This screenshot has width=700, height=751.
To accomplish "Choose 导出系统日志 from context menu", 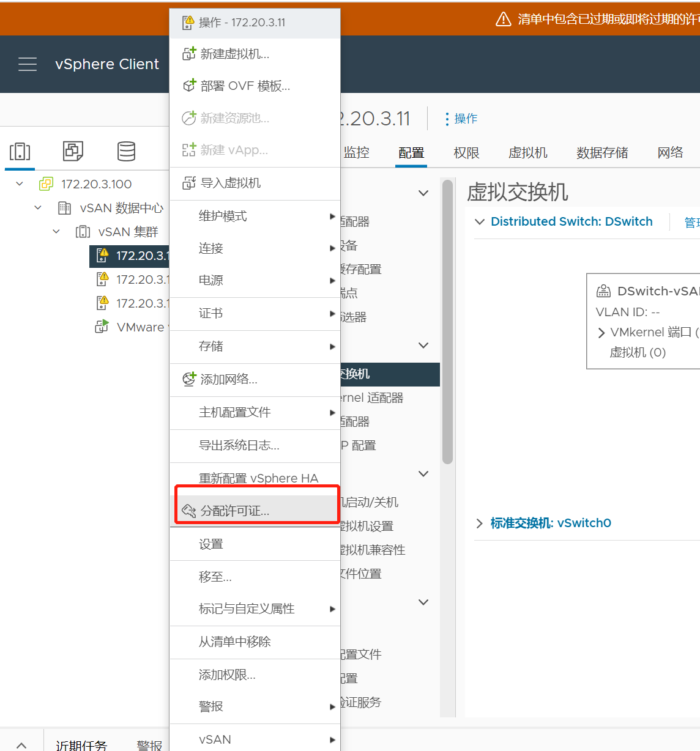I will [255, 445].
